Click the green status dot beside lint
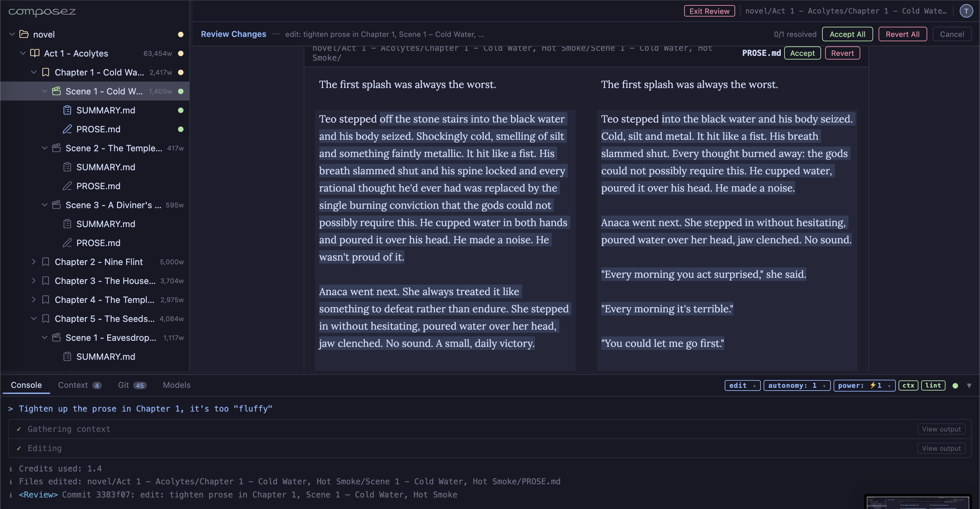The image size is (980, 509). coord(955,386)
